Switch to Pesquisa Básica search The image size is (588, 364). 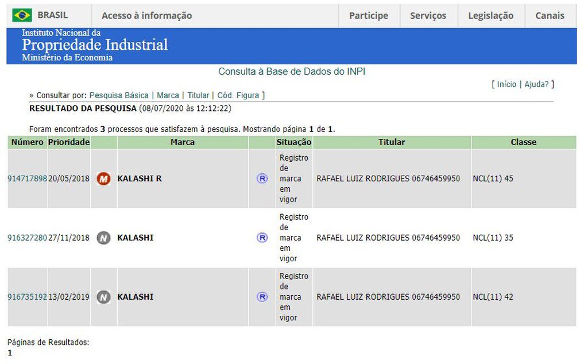point(119,95)
